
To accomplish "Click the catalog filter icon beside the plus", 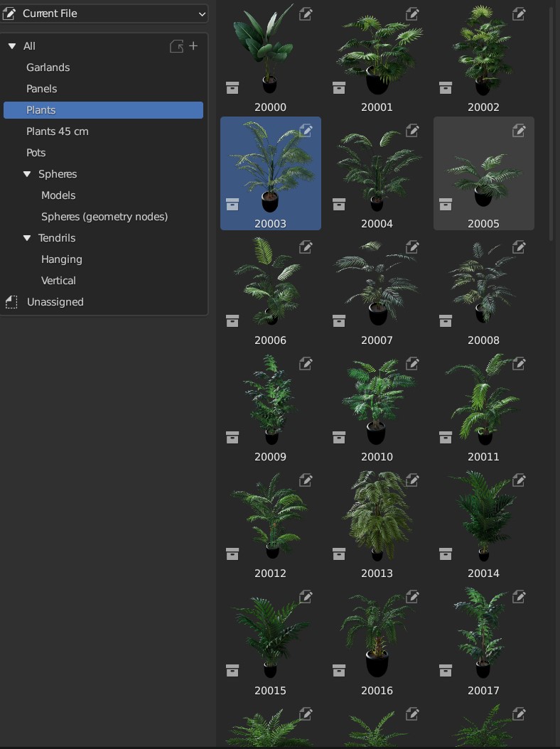I will point(176,45).
